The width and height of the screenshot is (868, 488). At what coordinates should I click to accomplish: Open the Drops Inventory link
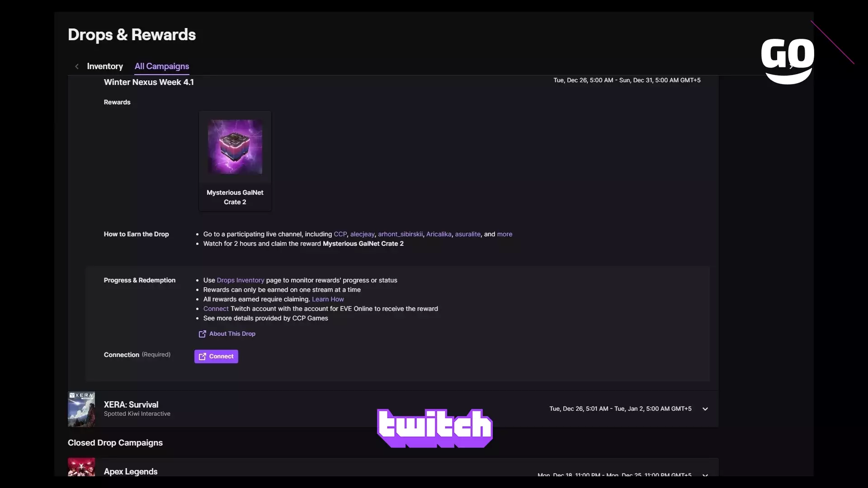[x=241, y=280]
